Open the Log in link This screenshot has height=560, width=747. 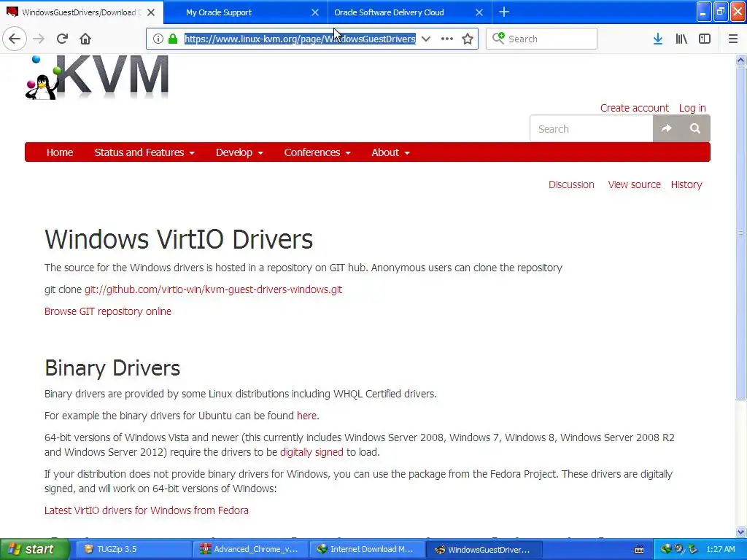(692, 108)
